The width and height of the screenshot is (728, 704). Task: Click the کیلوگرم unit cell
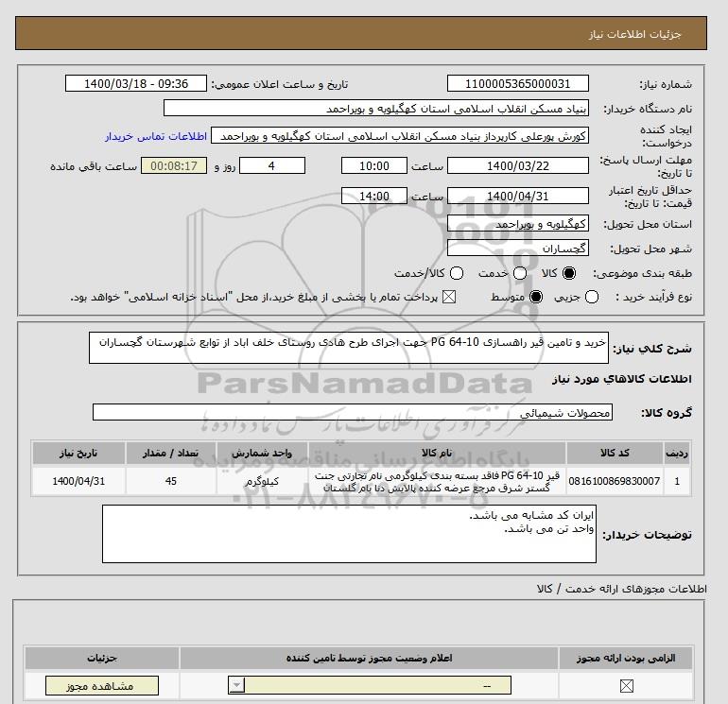pyautogui.click(x=262, y=481)
